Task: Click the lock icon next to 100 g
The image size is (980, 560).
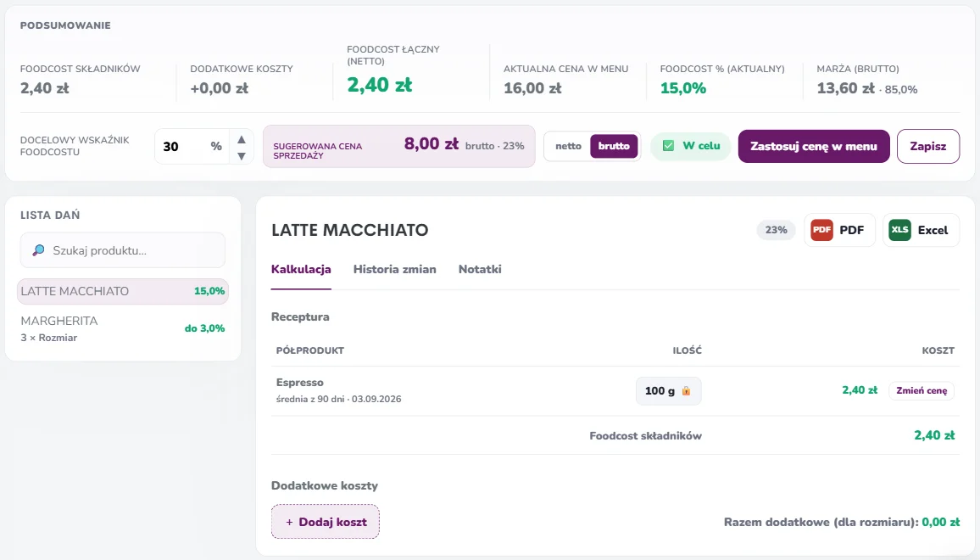Action: (x=686, y=391)
